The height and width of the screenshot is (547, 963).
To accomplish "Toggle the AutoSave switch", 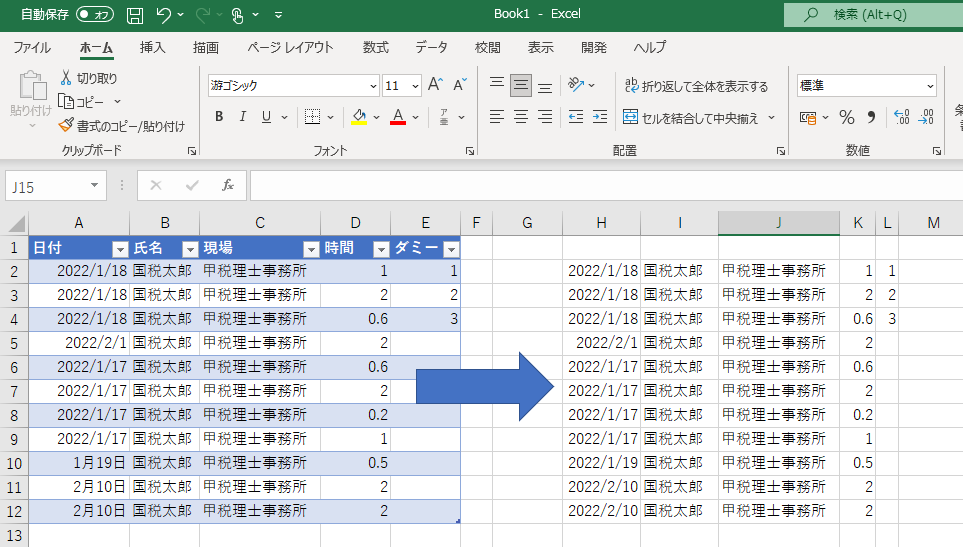I will (95, 15).
